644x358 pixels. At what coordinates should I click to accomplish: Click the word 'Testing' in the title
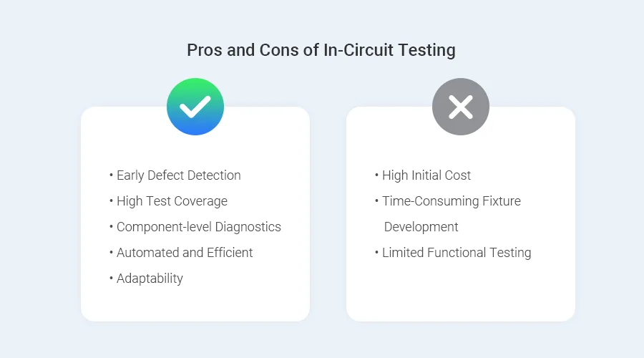click(x=429, y=50)
